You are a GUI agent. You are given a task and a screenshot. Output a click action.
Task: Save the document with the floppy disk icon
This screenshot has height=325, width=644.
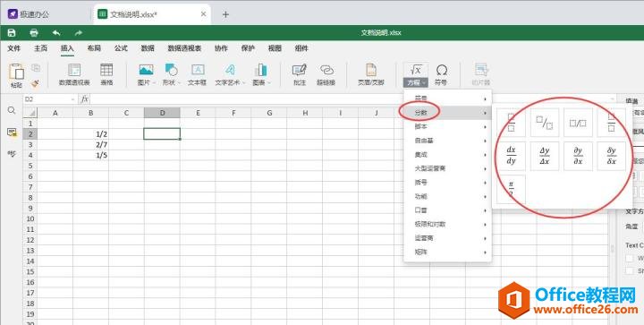(x=12, y=33)
